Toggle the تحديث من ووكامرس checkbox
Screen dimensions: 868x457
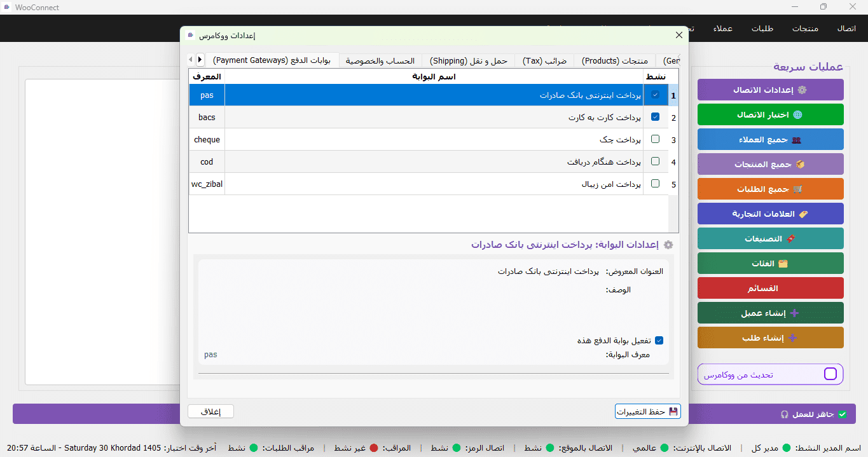tap(830, 374)
